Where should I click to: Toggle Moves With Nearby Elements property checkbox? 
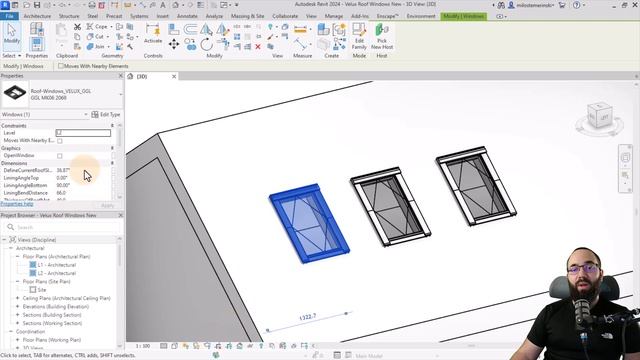pos(60,141)
